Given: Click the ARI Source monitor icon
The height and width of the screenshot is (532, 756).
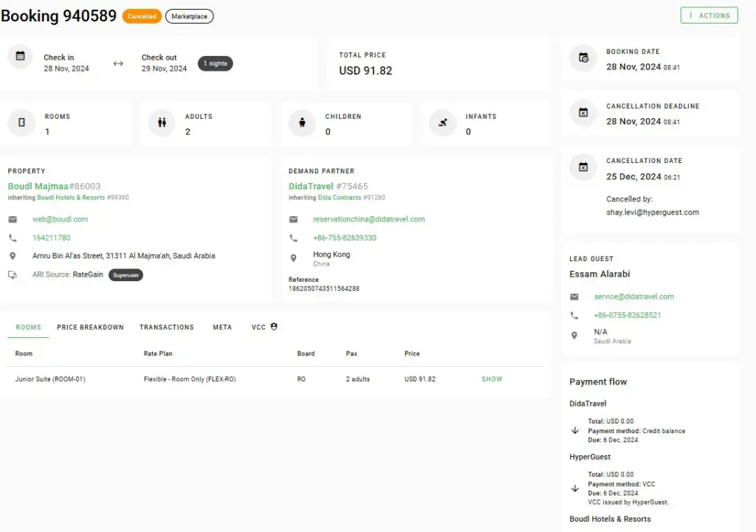Looking at the screenshot, I should click(x=13, y=274).
